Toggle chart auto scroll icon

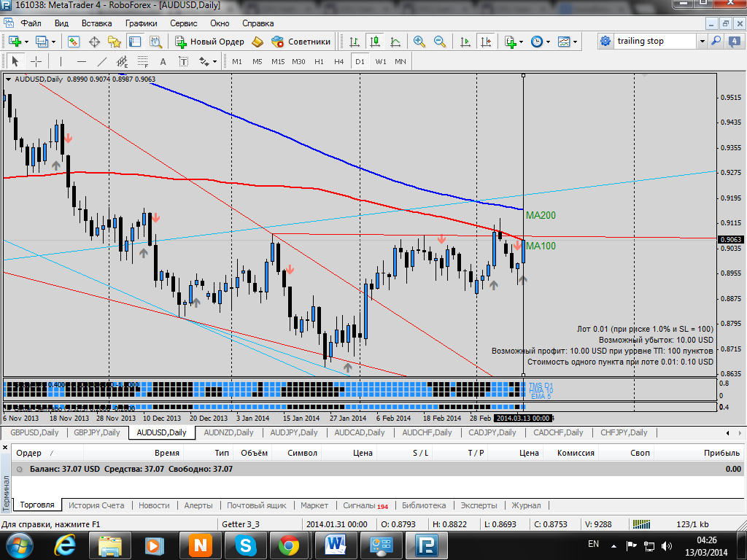tap(465, 42)
